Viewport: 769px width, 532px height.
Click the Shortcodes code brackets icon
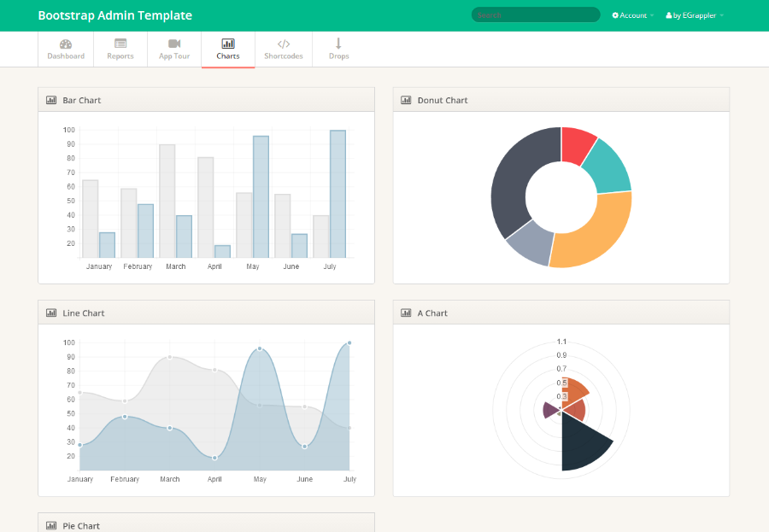pos(284,44)
